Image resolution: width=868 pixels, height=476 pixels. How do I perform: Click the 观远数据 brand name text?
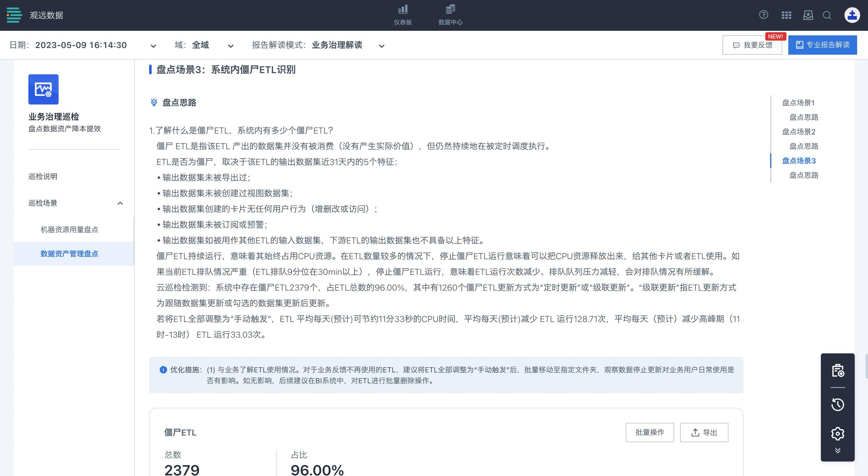coord(47,15)
